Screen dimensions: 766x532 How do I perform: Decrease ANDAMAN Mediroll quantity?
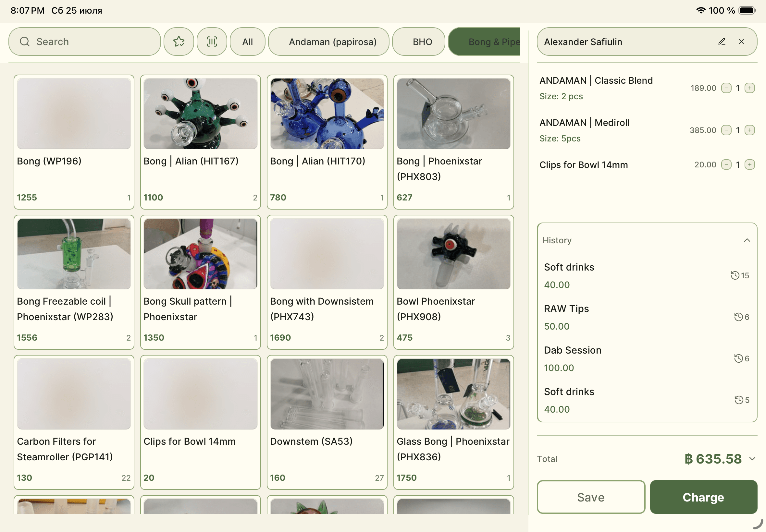click(726, 130)
